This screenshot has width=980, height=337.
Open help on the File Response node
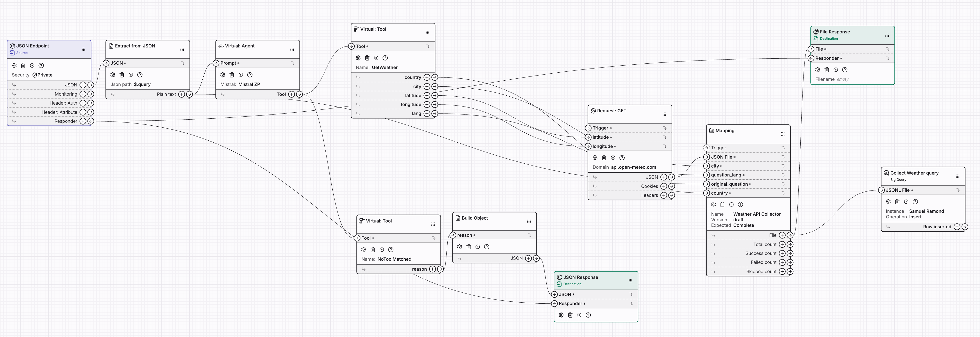coord(845,70)
